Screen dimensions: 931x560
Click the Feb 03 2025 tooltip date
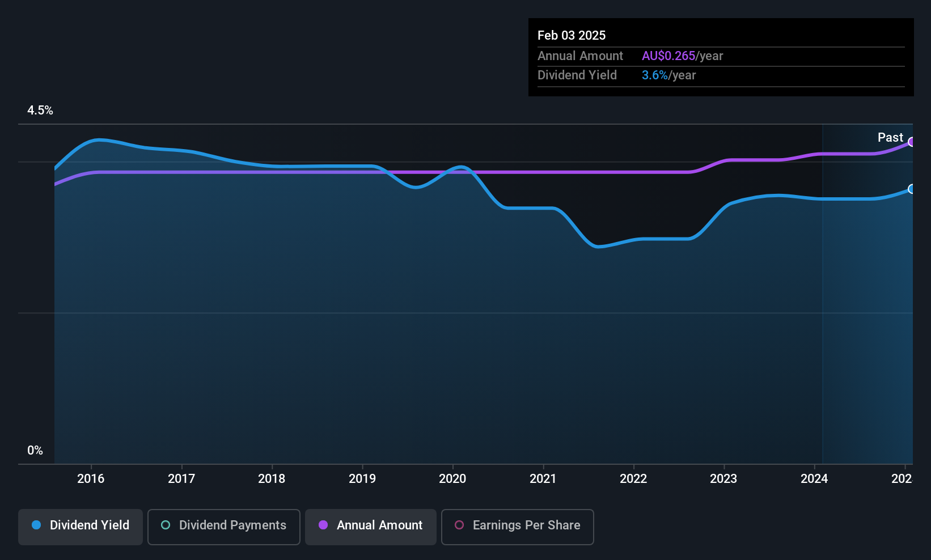[x=572, y=35]
